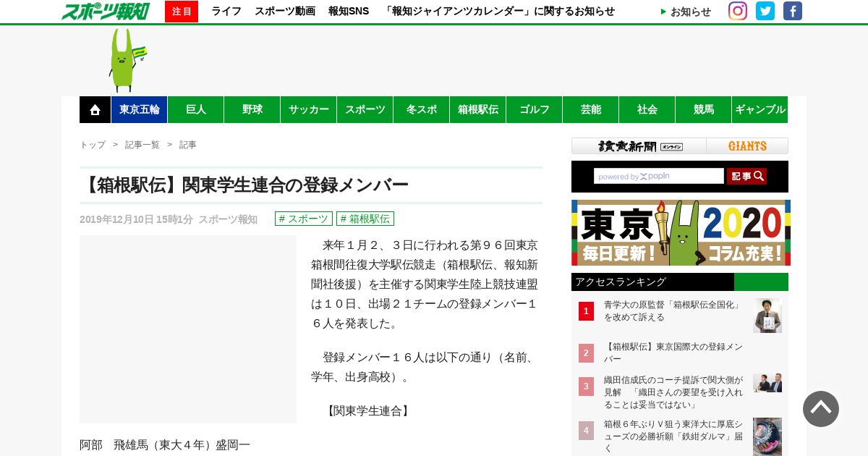868x456 pixels.
Task: Click the 【関東学生連合】 text line
Action: click(368, 411)
